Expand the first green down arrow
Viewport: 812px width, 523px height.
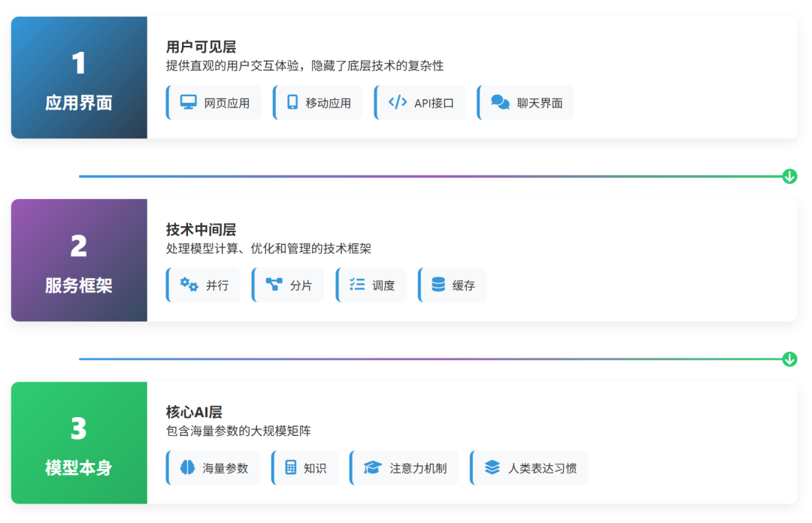pyautogui.click(x=789, y=175)
